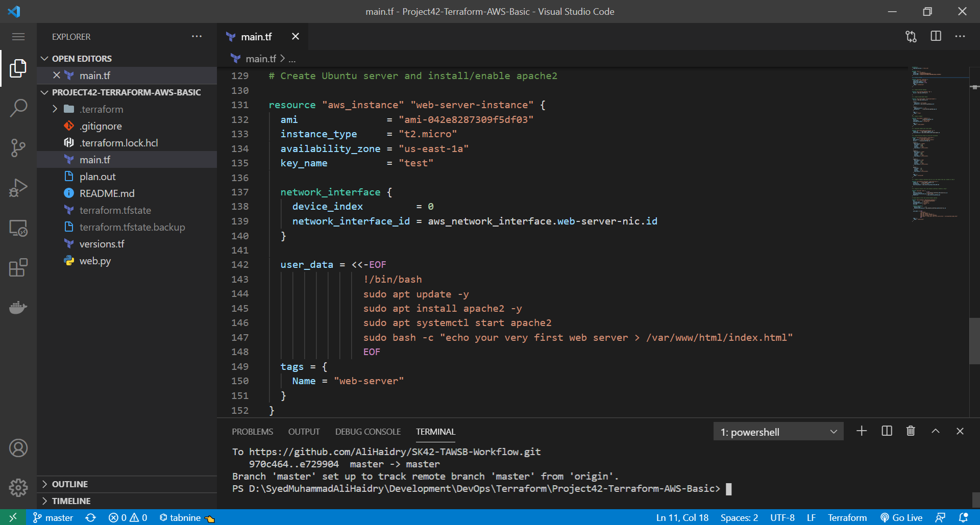
Task: Close the terminal panel
Action: pos(960,431)
